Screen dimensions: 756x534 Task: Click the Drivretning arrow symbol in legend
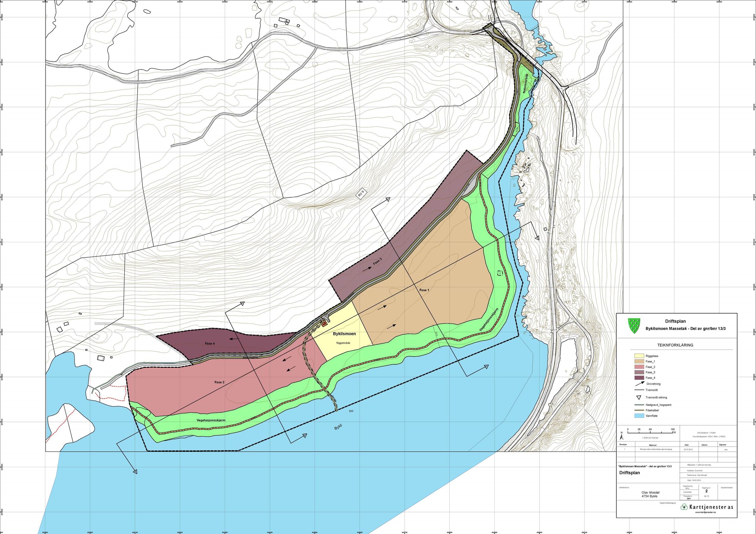pos(640,383)
